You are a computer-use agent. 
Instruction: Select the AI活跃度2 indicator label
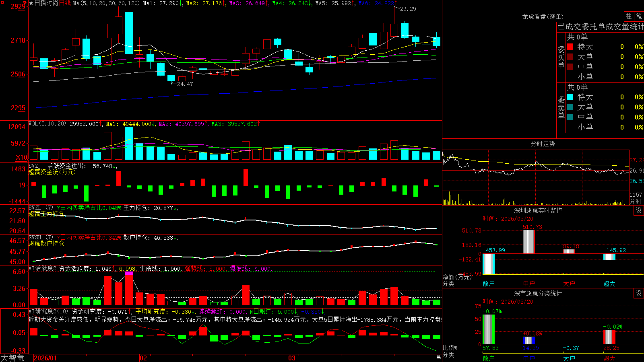(43, 268)
